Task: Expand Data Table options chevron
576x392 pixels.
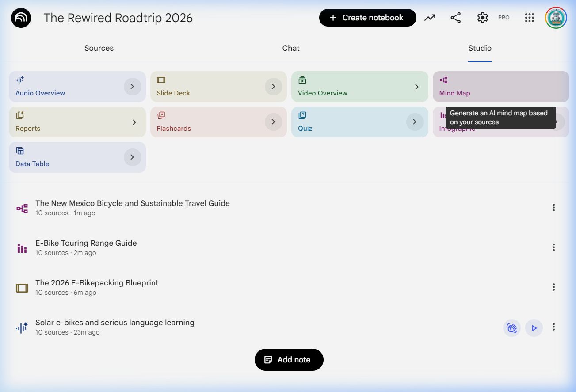Action: click(132, 157)
